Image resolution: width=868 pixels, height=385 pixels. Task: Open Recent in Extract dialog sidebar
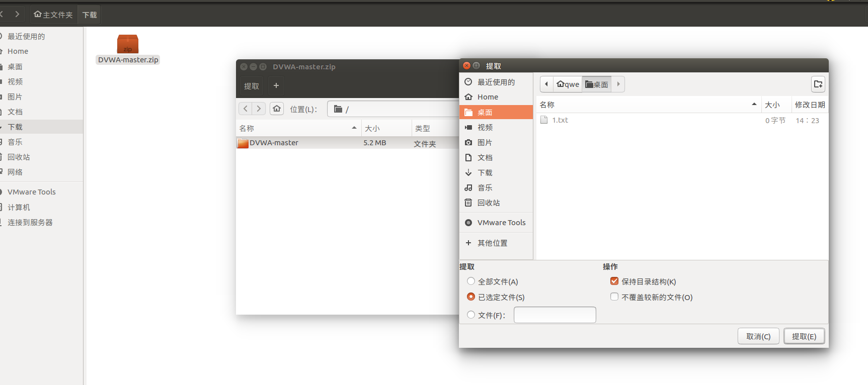[496, 82]
